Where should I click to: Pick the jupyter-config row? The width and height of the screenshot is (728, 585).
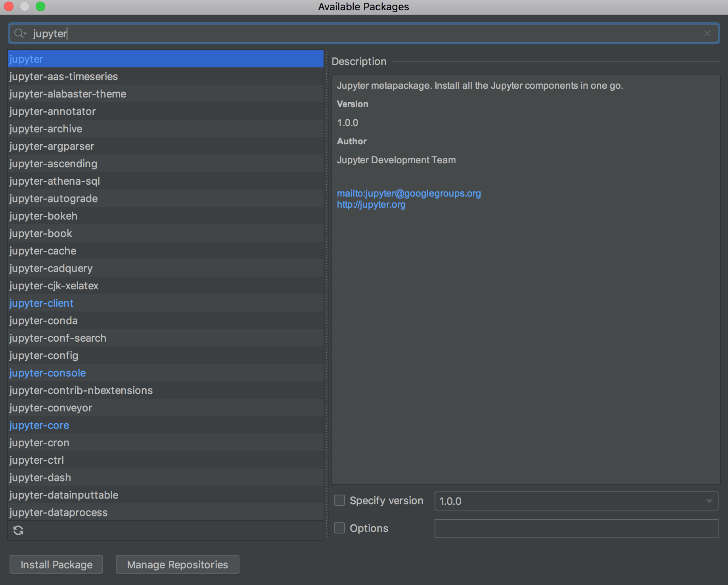coord(166,355)
